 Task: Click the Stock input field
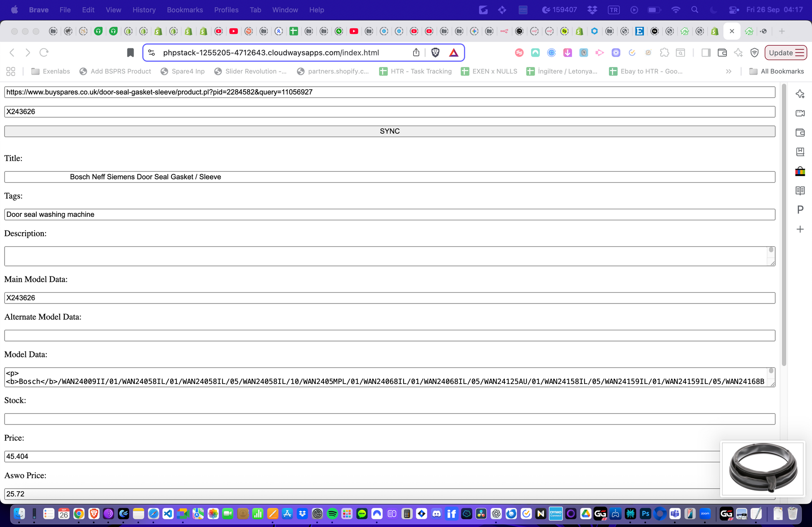pos(389,419)
